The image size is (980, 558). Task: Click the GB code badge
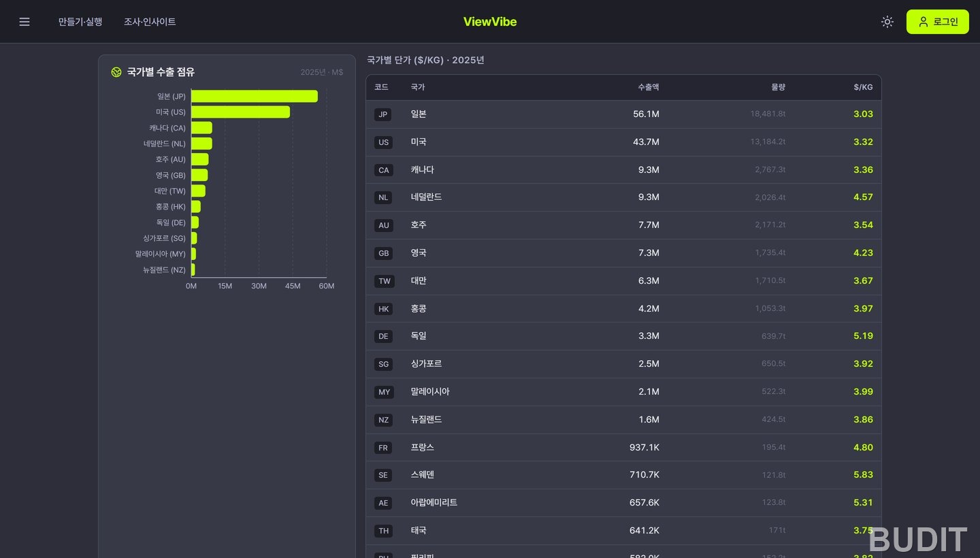(384, 253)
